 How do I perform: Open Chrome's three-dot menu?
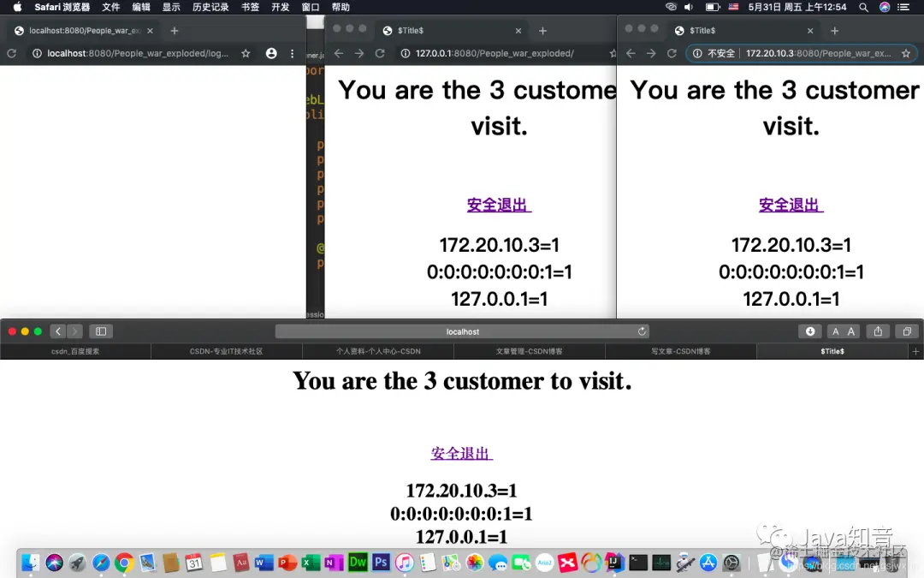(x=293, y=54)
